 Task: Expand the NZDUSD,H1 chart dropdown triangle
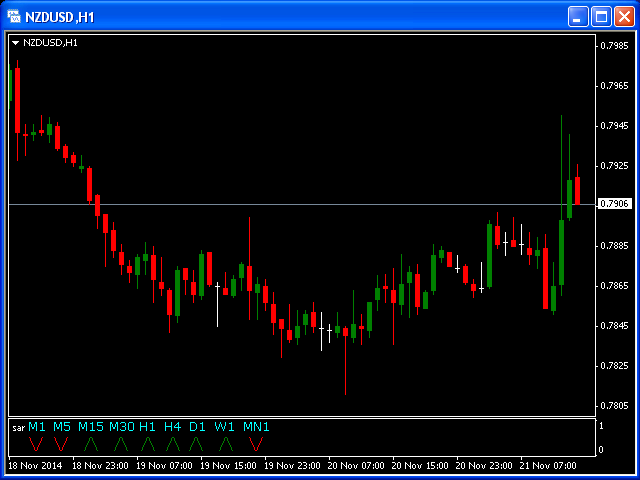(16, 43)
